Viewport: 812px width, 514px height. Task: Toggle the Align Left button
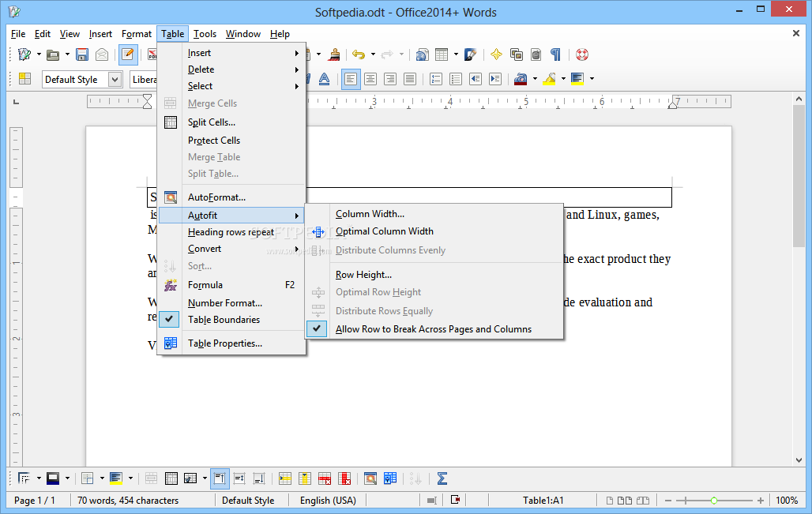point(351,79)
